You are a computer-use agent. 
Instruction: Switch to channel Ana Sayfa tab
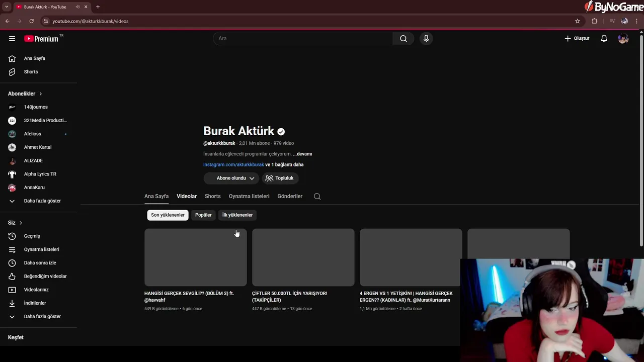156,196
